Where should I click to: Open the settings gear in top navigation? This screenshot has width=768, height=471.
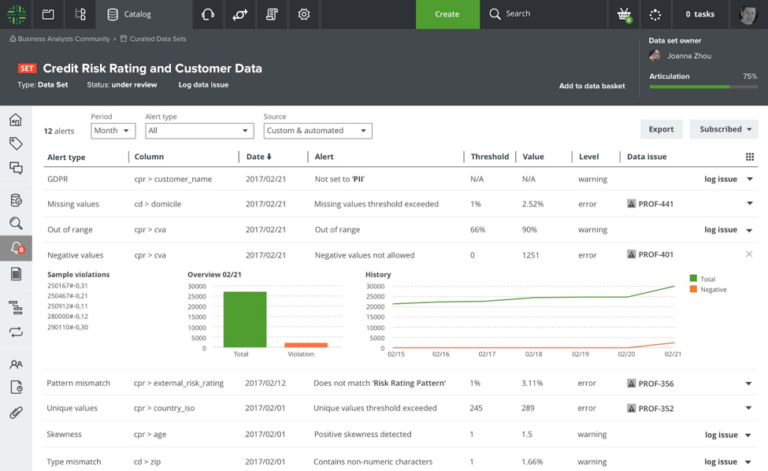click(x=304, y=14)
